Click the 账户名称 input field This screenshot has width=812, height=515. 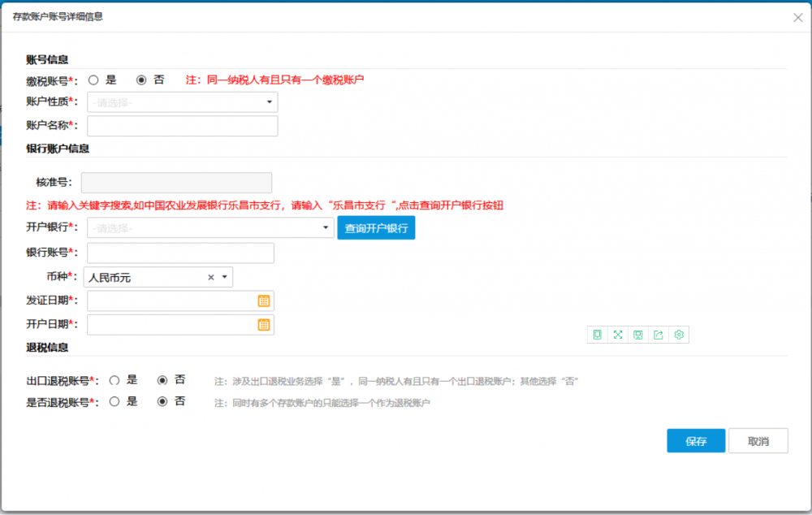click(x=182, y=126)
